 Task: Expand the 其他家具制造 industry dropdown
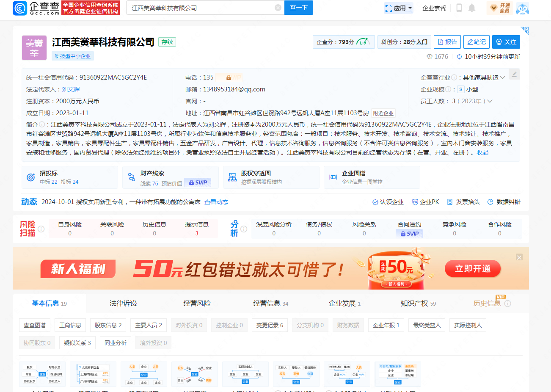[x=502, y=77]
